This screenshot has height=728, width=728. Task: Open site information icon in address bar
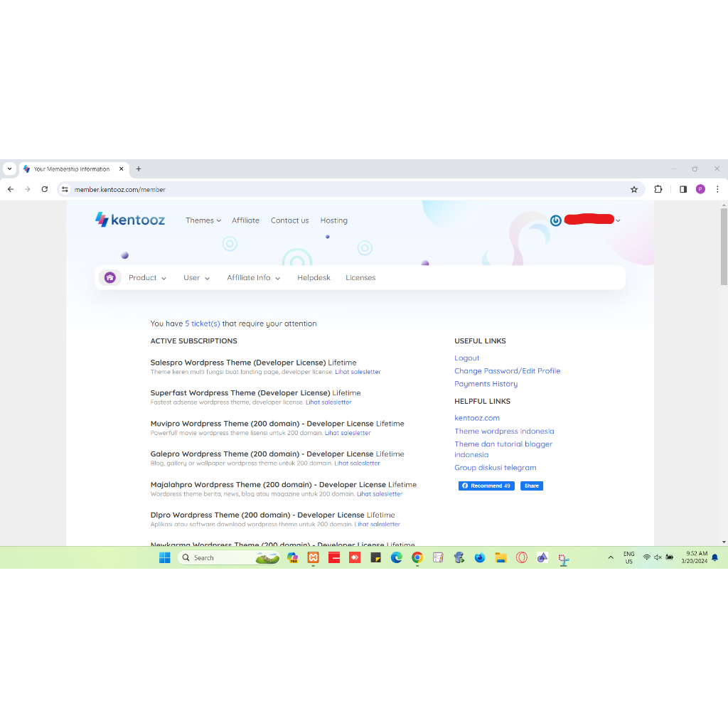tap(65, 189)
